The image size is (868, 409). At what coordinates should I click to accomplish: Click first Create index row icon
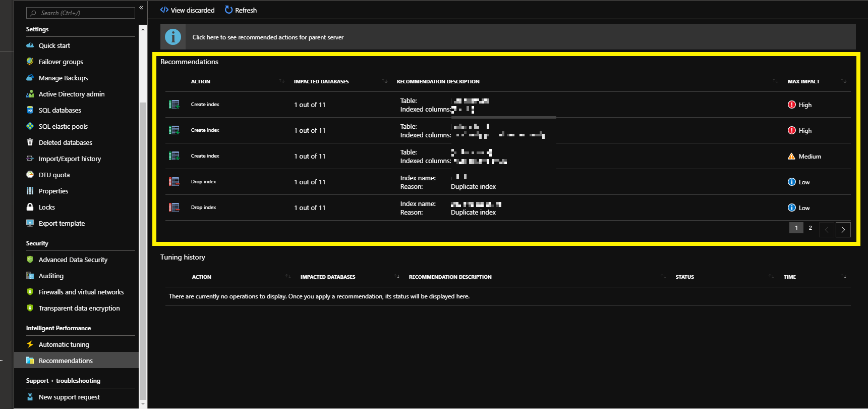[174, 105]
